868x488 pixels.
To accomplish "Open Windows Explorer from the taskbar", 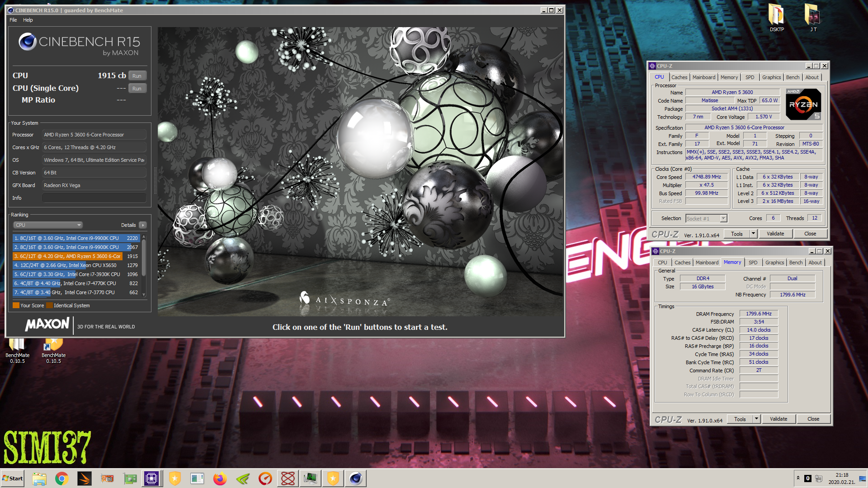I will [x=39, y=479].
